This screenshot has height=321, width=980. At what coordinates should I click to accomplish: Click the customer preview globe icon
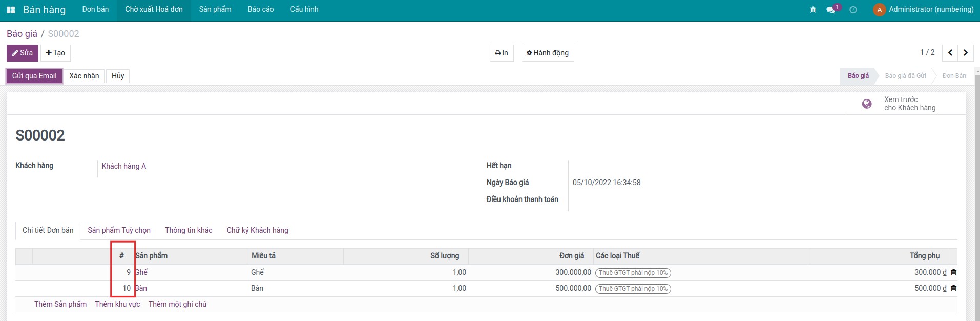867,104
